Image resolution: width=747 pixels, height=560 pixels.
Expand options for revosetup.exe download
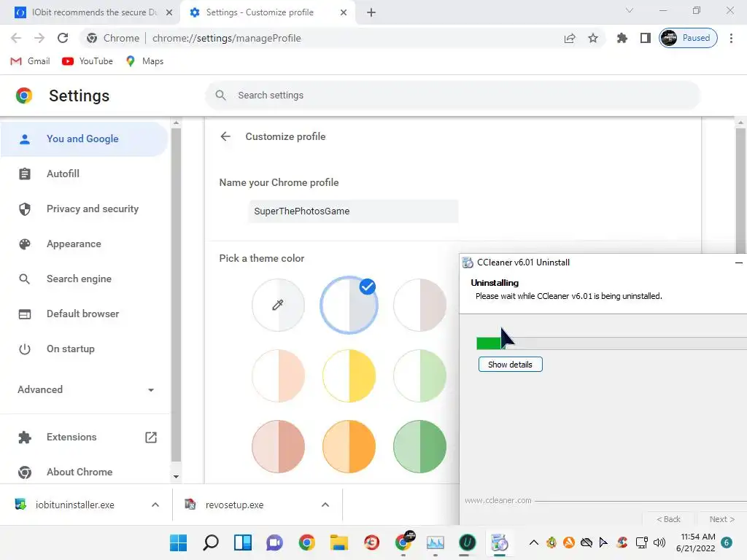pos(325,505)
